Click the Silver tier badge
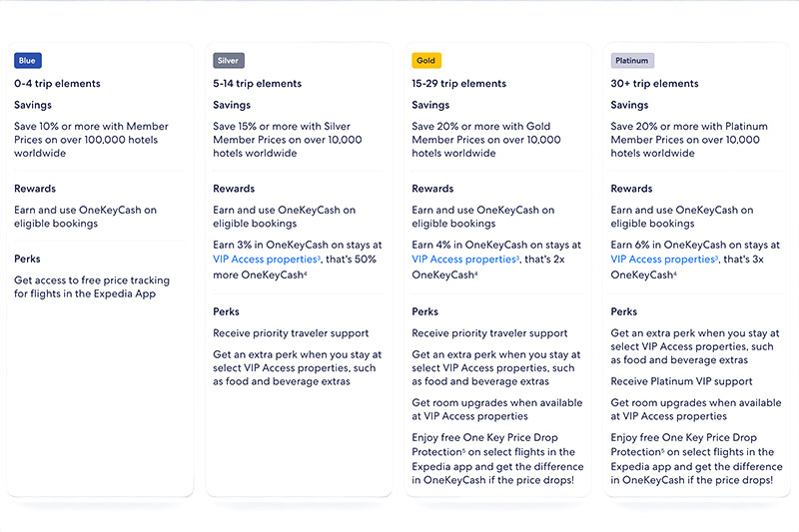 click(229, 61)
